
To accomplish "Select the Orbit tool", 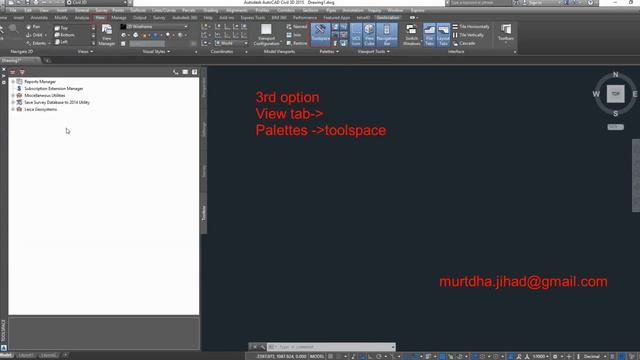I will [34, 35].
